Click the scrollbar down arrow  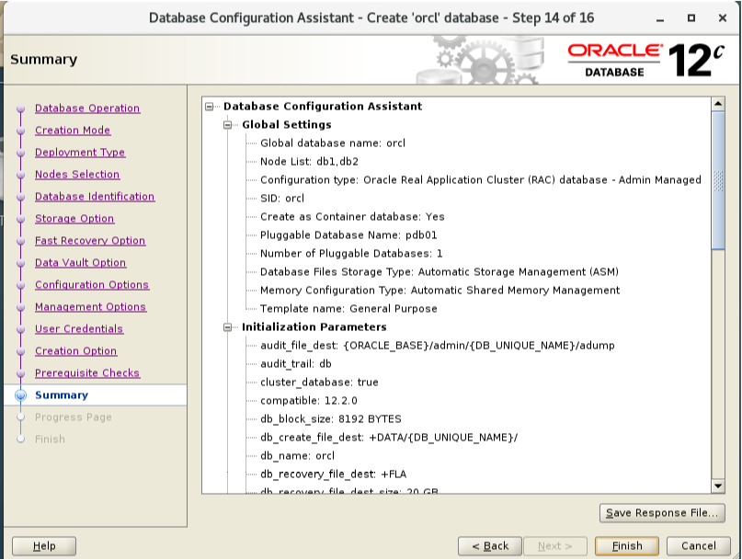[x=718, y=486]
